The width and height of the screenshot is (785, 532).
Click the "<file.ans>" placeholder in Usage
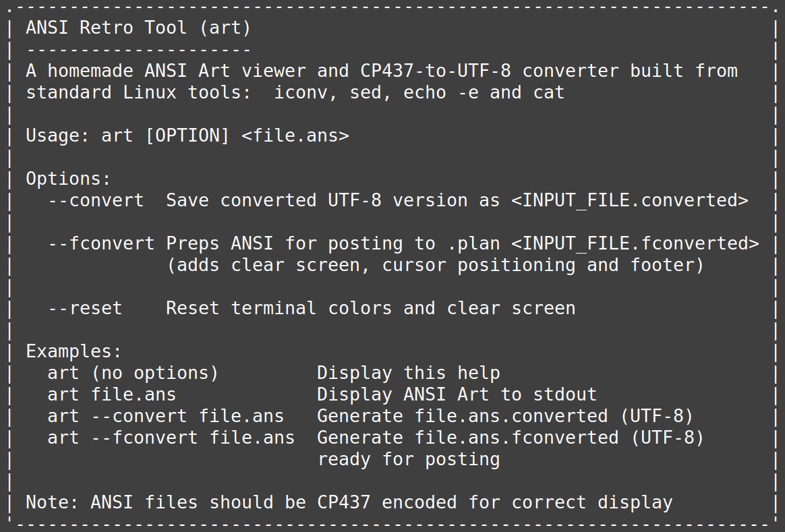click(x=295, y=136)
